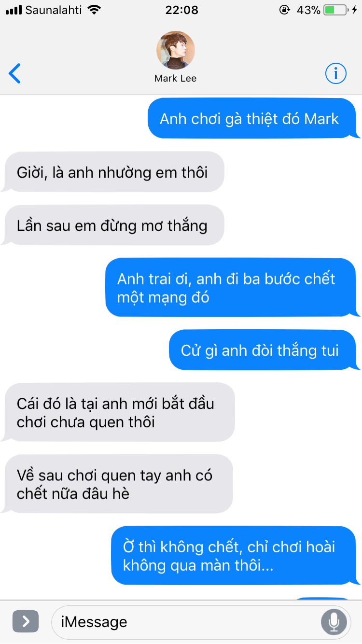Open conversation info with the i icon

click(336, 73)
